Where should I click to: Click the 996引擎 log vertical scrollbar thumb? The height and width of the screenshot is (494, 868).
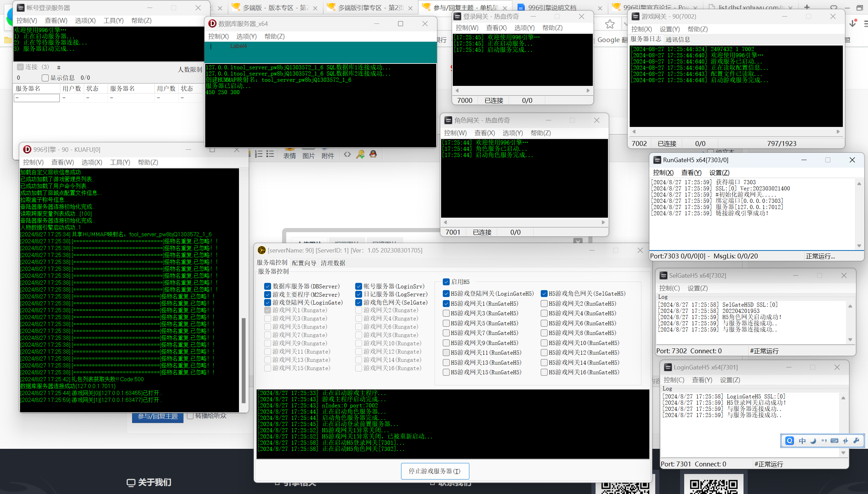pyautogui.click(x=243, y=360)
